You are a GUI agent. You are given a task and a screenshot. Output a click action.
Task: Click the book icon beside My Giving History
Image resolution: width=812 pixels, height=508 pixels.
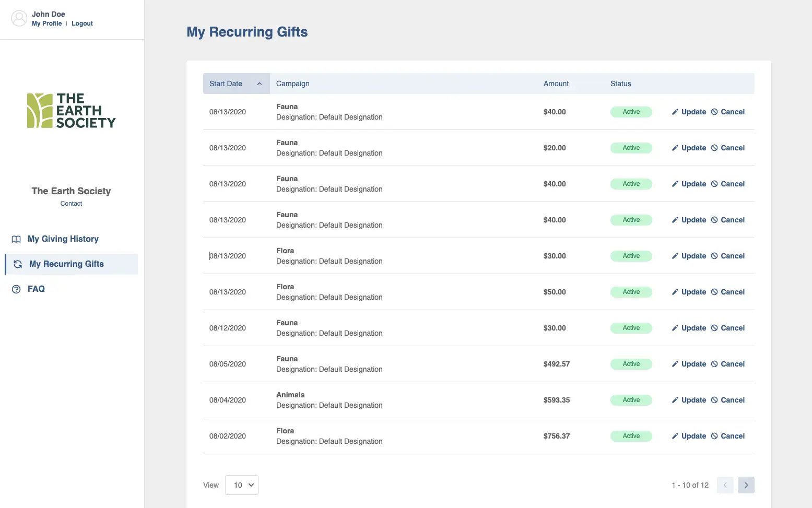[x=16, y=239]
